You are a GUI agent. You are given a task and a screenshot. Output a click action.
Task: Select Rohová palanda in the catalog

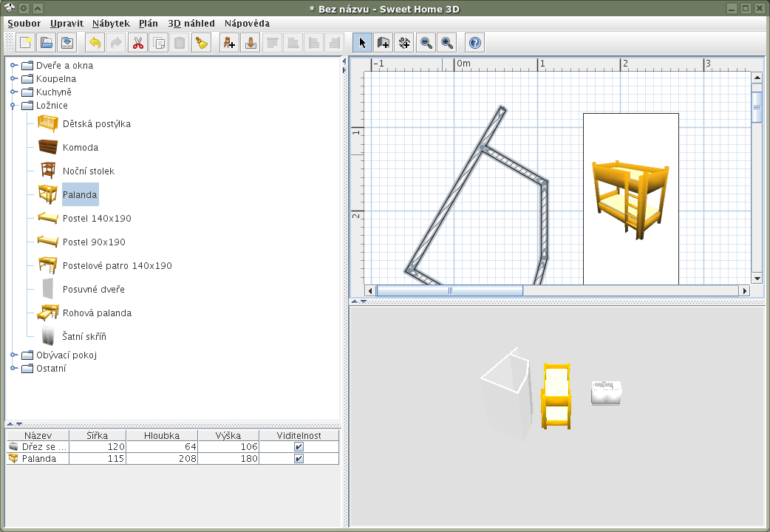(x=97, y=313)
